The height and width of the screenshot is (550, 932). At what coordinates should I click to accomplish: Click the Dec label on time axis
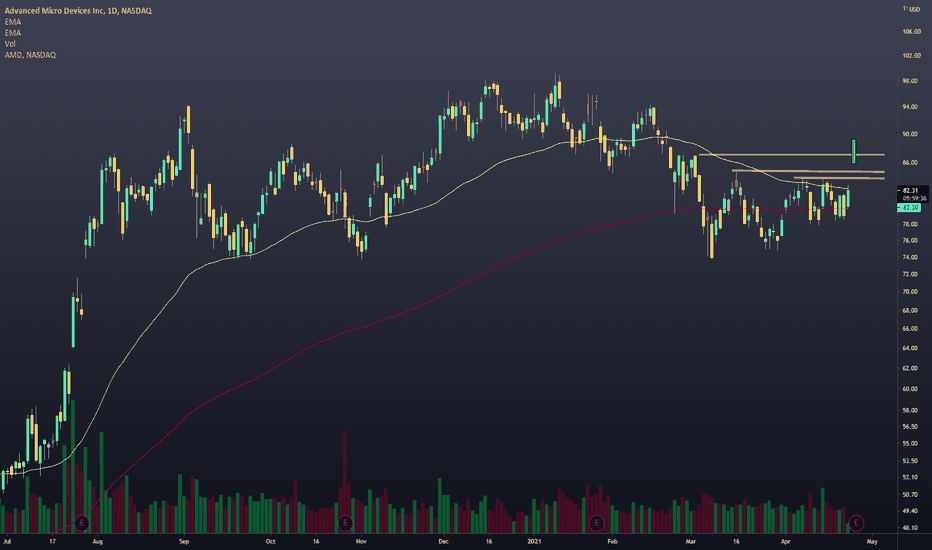(443, 542)
